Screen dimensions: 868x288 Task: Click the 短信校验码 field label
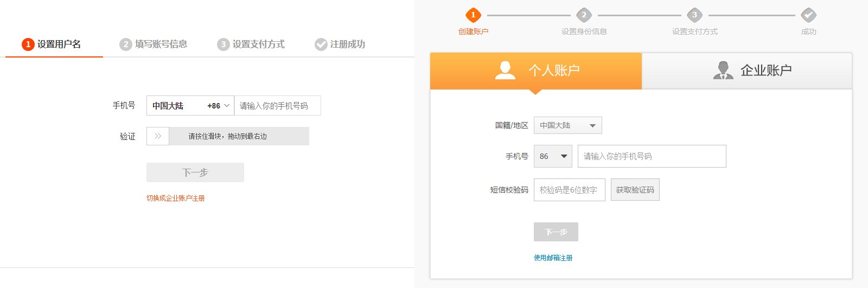coord(509,190)
